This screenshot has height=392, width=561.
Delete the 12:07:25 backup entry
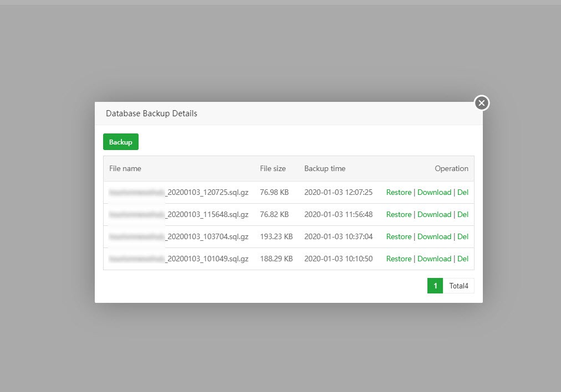tap(463, 192)
